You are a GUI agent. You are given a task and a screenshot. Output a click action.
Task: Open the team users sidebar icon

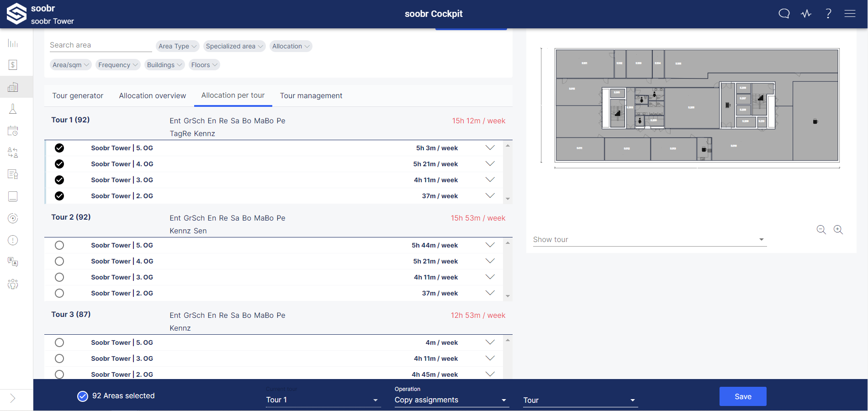pos(13,284)
